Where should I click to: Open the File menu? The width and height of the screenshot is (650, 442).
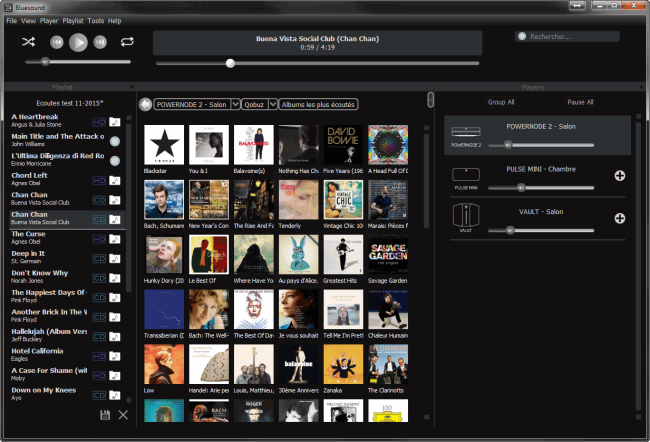coord(12,21)
